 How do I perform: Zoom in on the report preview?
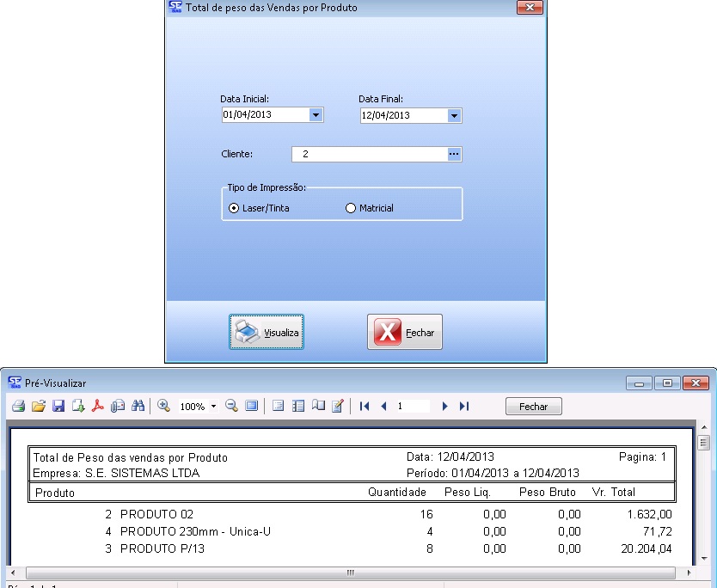click(x=163, y=406)
